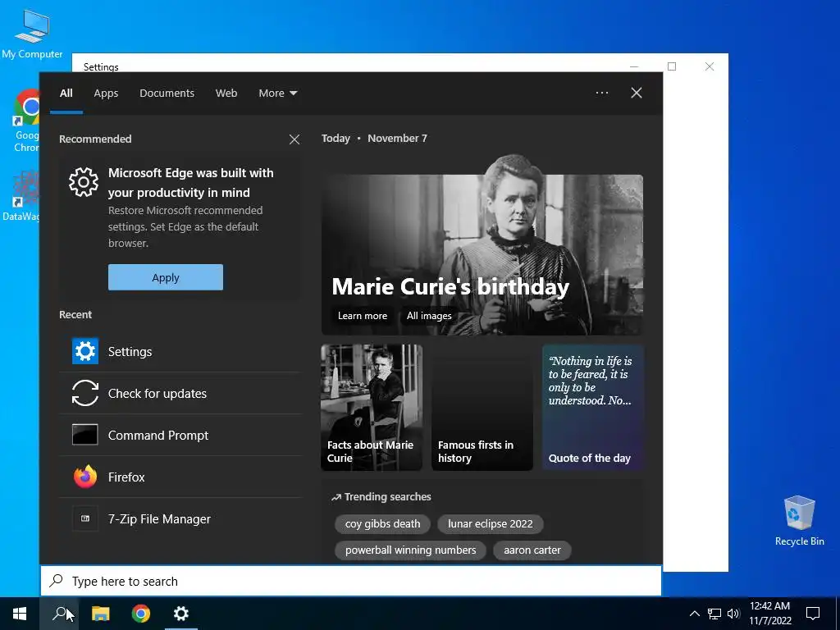Open Google Chrome from taskbar
840x630 pixels.
click(141, 614)
